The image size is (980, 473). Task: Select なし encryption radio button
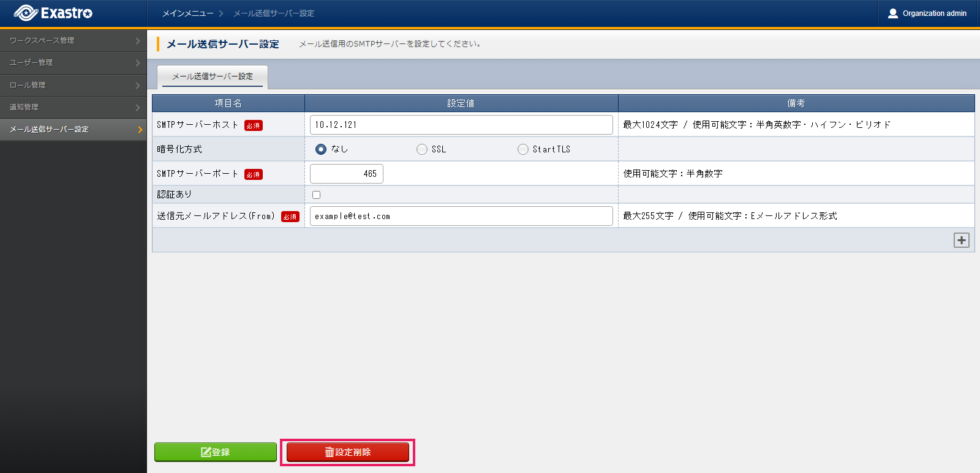(x=321, y=149)
